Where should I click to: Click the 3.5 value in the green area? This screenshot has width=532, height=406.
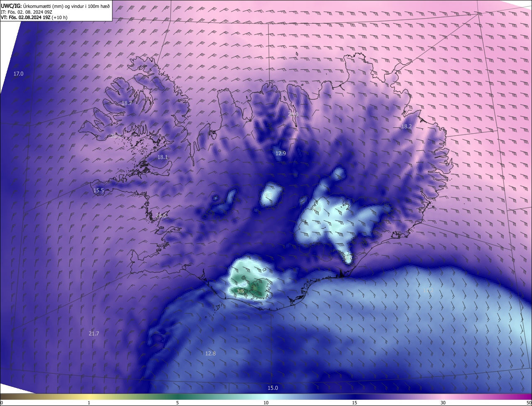pyautogui.click(x=240, y=291)
